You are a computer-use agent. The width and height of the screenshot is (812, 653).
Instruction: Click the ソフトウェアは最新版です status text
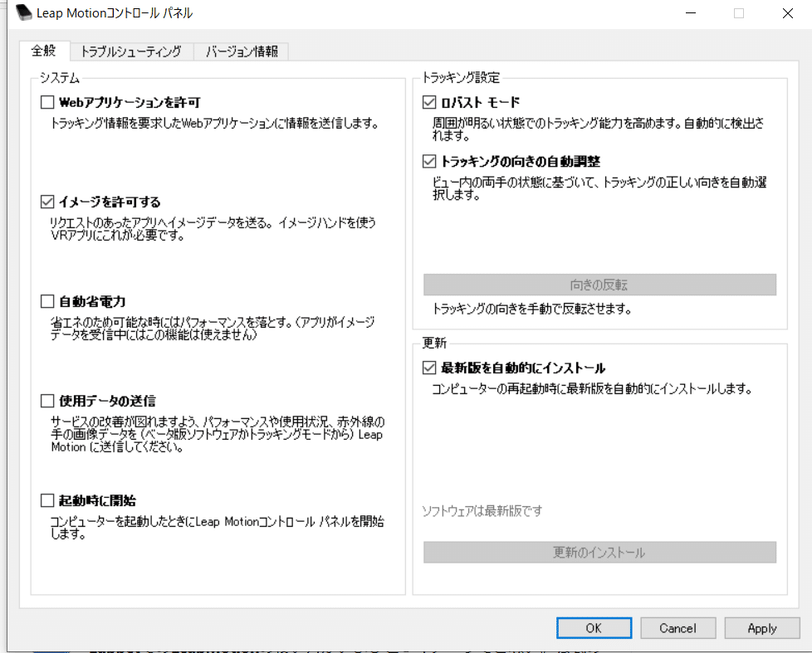point(482,511)
